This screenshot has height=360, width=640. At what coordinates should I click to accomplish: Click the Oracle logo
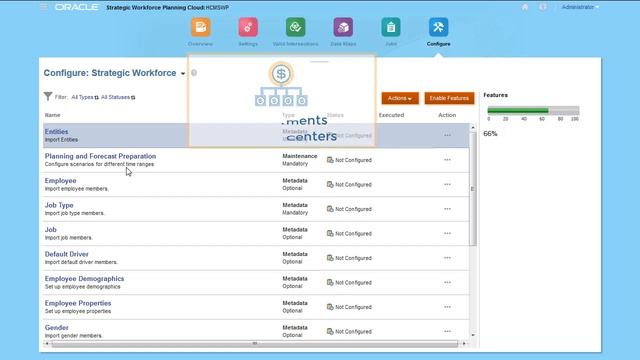click(x=77, y=7)
